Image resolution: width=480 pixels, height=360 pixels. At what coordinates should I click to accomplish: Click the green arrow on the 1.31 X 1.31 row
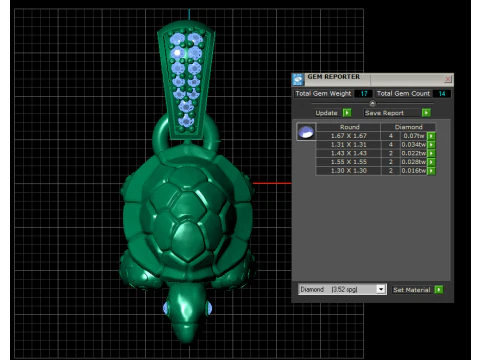tap(431, 145)
